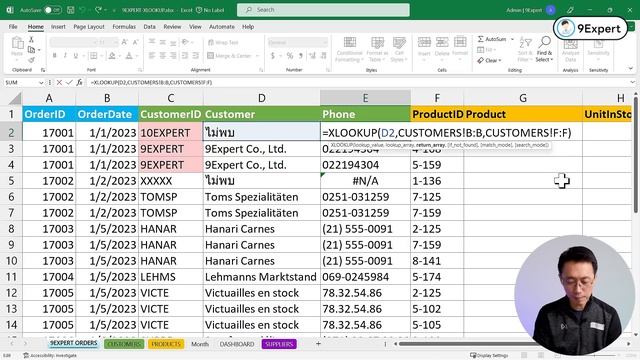Click the Increase Font Size icon
Screen dimensions: 640x360
tap(124, 42)
